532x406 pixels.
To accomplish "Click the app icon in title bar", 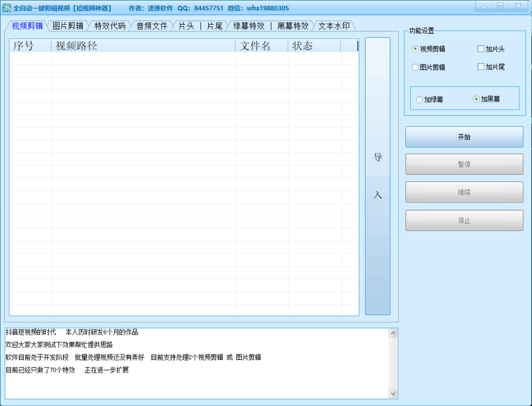I will (x=7, y=8).
